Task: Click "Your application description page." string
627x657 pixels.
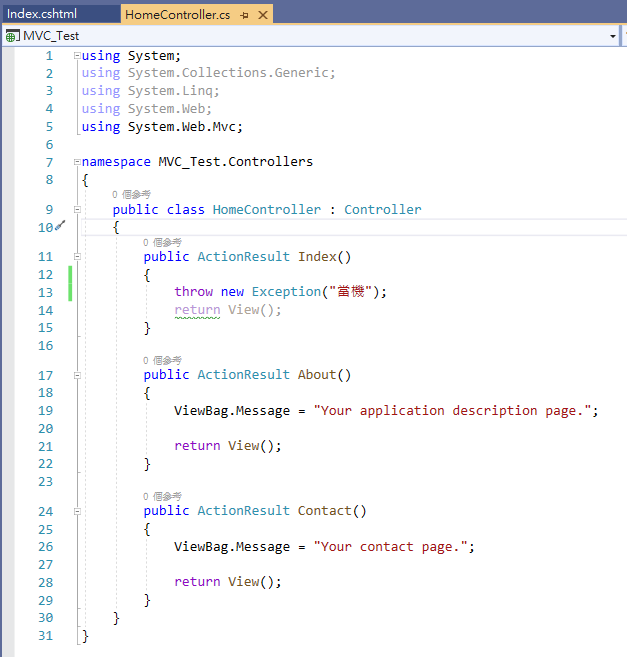Action: (x=453, y=411)
